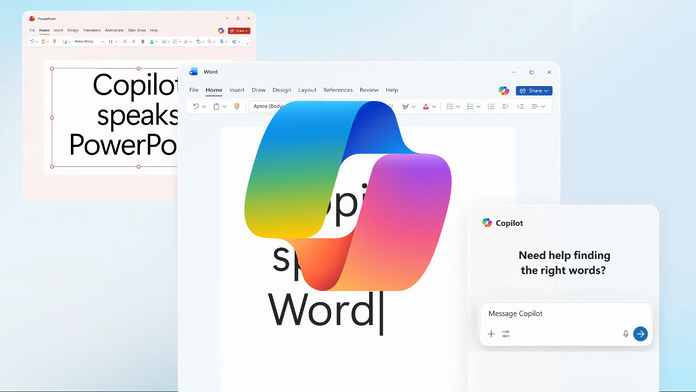Image resolution: width=696 pixels, height=392 pixels.
Task: Switch to the References tab in Word
Action: point(338,90)
